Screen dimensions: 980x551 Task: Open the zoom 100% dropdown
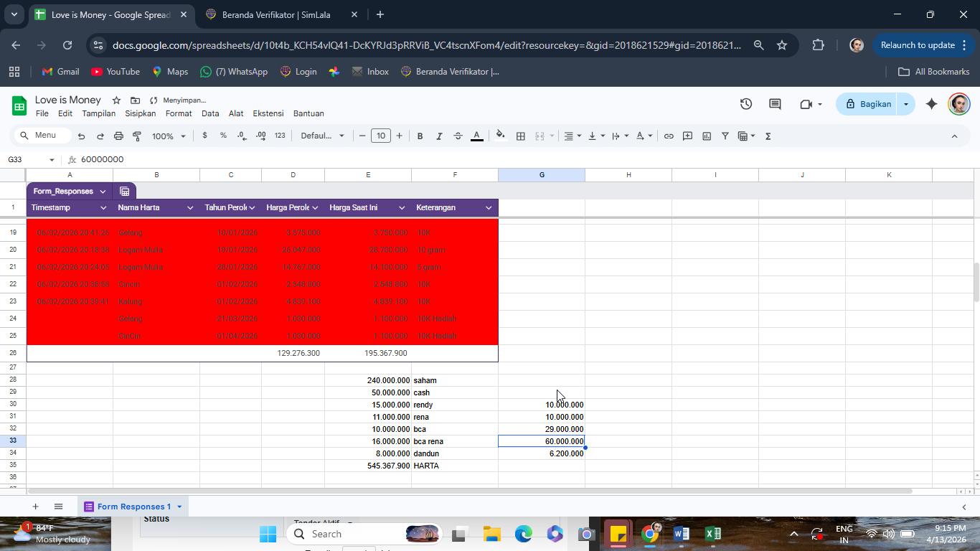(169, 136)
